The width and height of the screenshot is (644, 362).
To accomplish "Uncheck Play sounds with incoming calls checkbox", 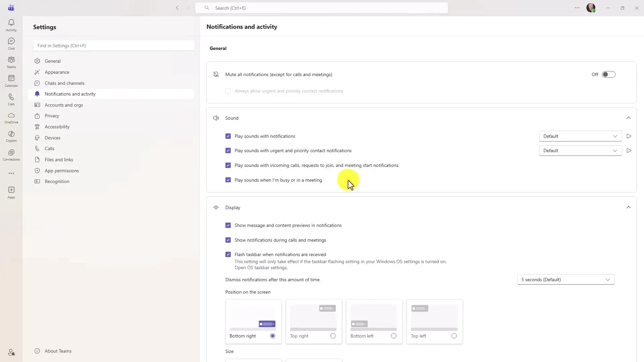I will 228,165.
